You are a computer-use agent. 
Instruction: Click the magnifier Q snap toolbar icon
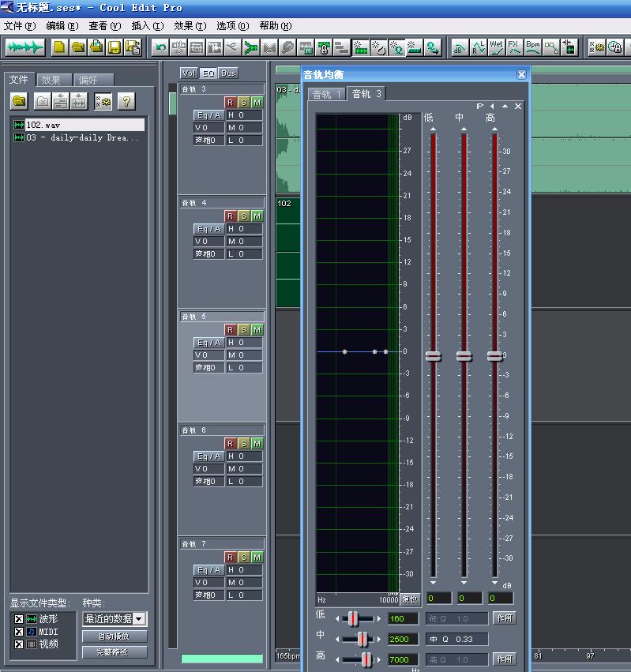click(x=396, y=47)
